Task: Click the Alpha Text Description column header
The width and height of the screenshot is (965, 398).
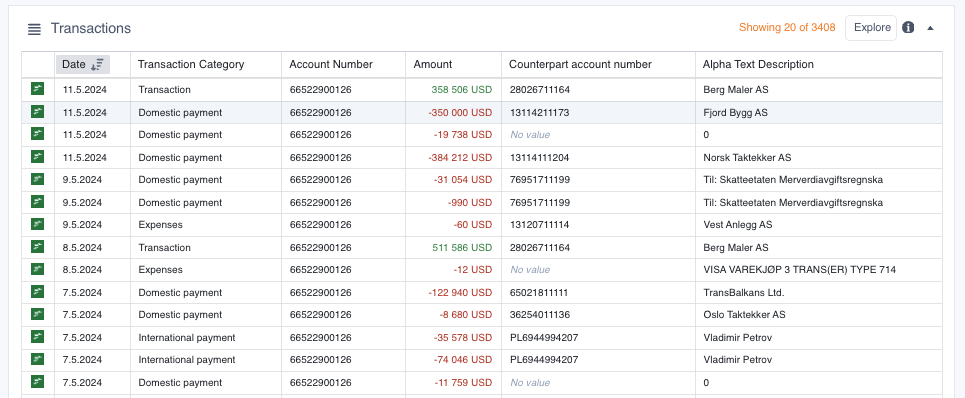Action: click(x=758, y=64)
